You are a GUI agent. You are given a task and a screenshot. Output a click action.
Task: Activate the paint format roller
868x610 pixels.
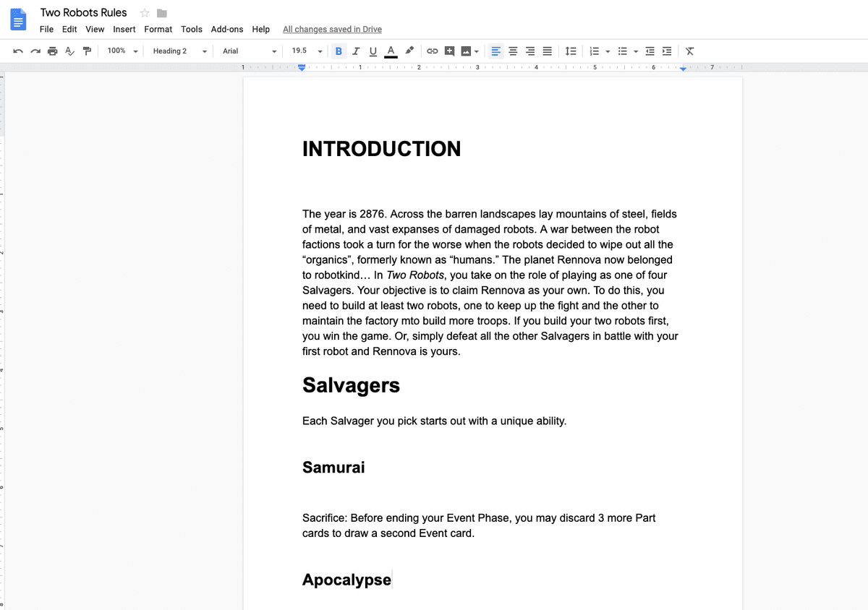[88, 51]
